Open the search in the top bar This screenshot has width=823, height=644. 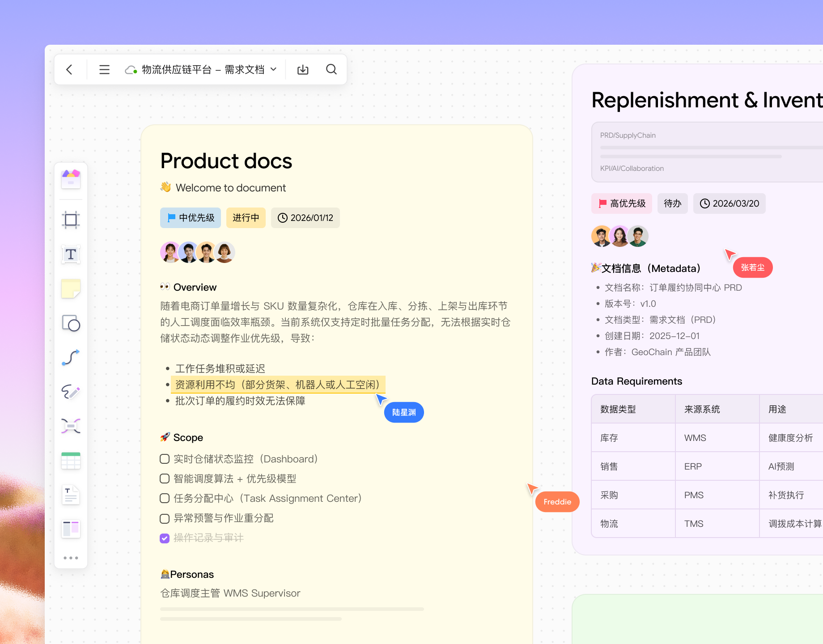[331, 69]
